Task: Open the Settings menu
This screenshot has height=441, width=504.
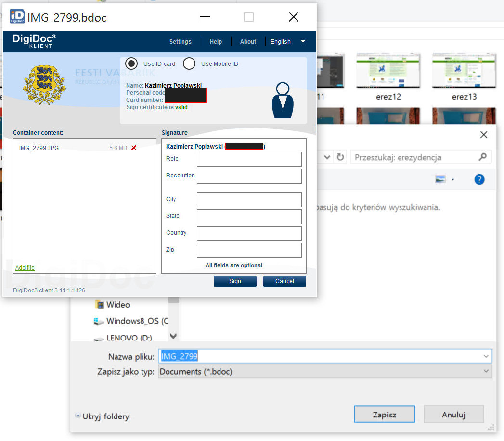Action: tap(180, 42)
